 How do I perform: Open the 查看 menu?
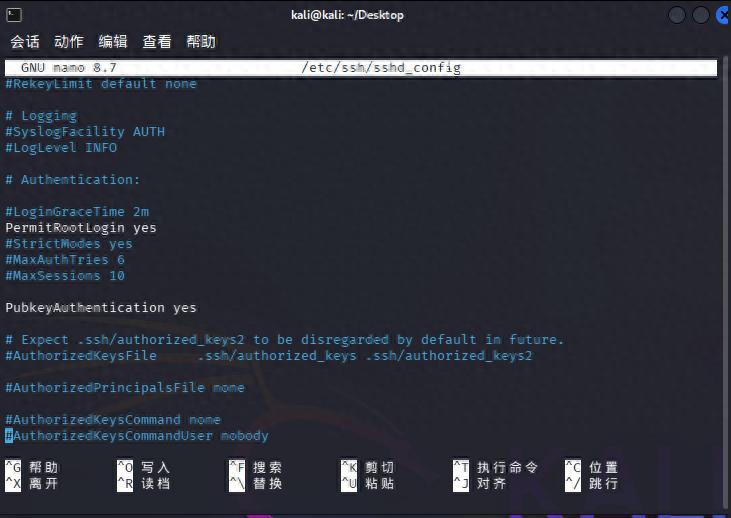157,42
